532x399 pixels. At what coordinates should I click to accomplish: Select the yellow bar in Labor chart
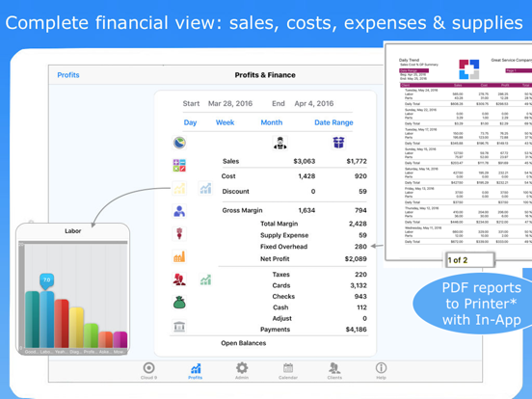(76, 328)
